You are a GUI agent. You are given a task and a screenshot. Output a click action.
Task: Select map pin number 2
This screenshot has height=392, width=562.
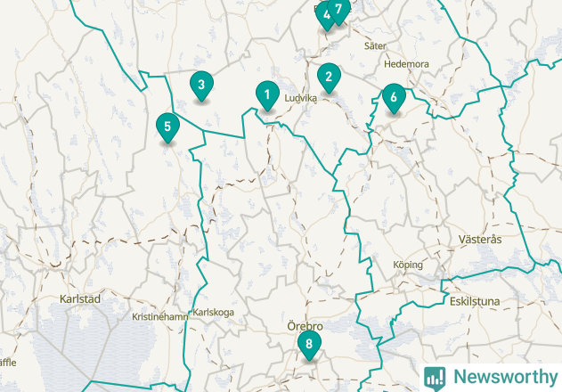pos(329,78)
